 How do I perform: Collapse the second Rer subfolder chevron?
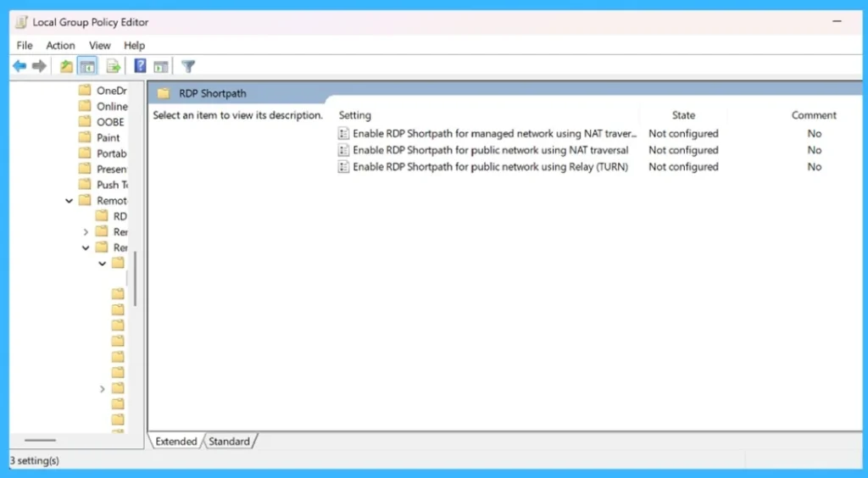[x=86, y=247]
